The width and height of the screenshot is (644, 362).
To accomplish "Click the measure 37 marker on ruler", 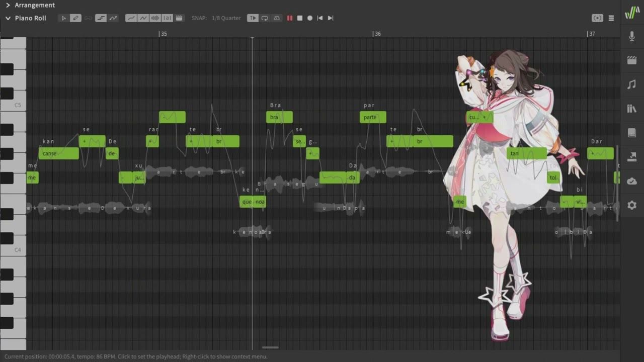I will [x=591, y=34].
